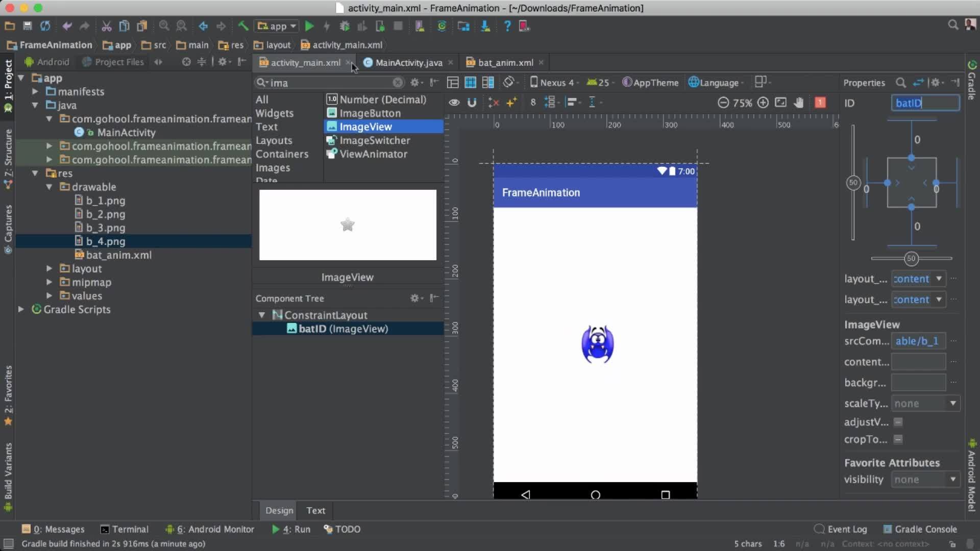Click the Infer Constraints wand icon
Image resolution: width=980 pixels, height=551 pixels.
(x=511, y=103)
